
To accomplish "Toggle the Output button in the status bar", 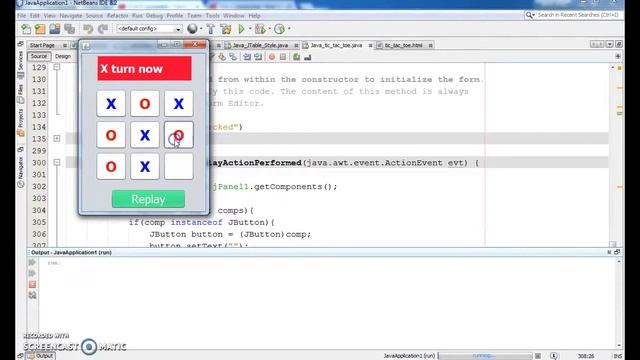I will [x=40, y=356].
